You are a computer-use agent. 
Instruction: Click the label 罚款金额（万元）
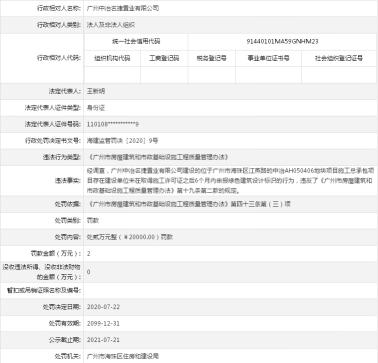click(x=56, y=253)
